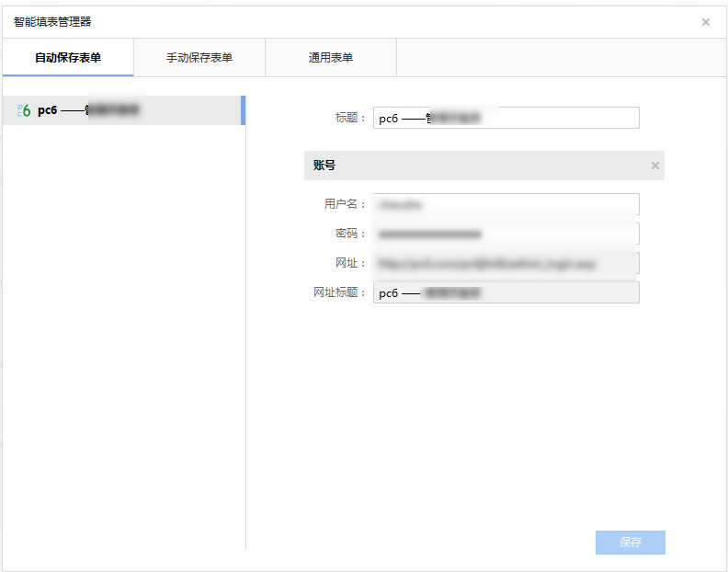Click the 智能填表管理器 title text

52,22
